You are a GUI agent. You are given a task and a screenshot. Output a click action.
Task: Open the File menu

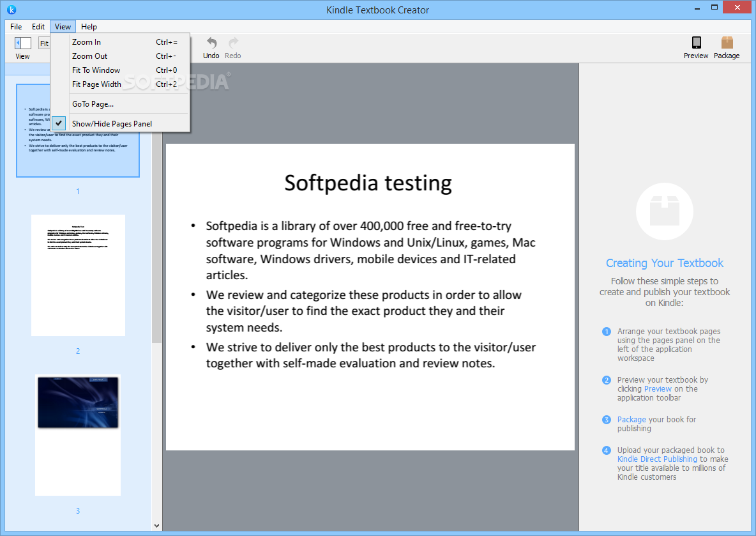point(16,27)
